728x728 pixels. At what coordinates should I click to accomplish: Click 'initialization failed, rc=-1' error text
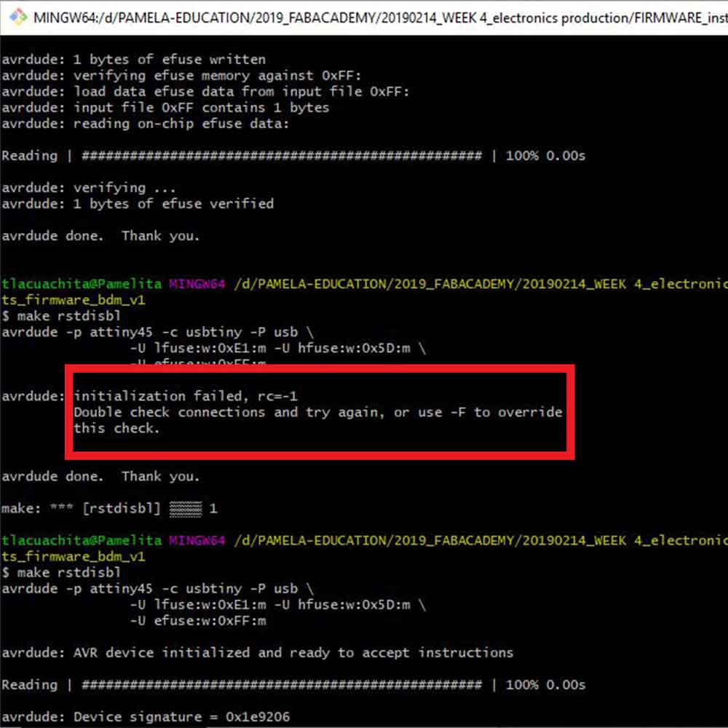click(186, 396)
